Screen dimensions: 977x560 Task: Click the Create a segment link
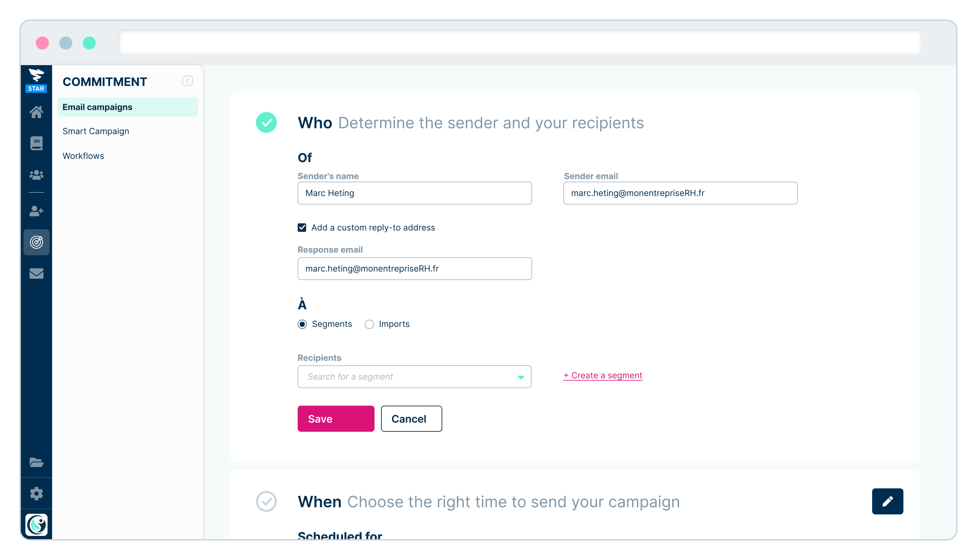[602, 375]
